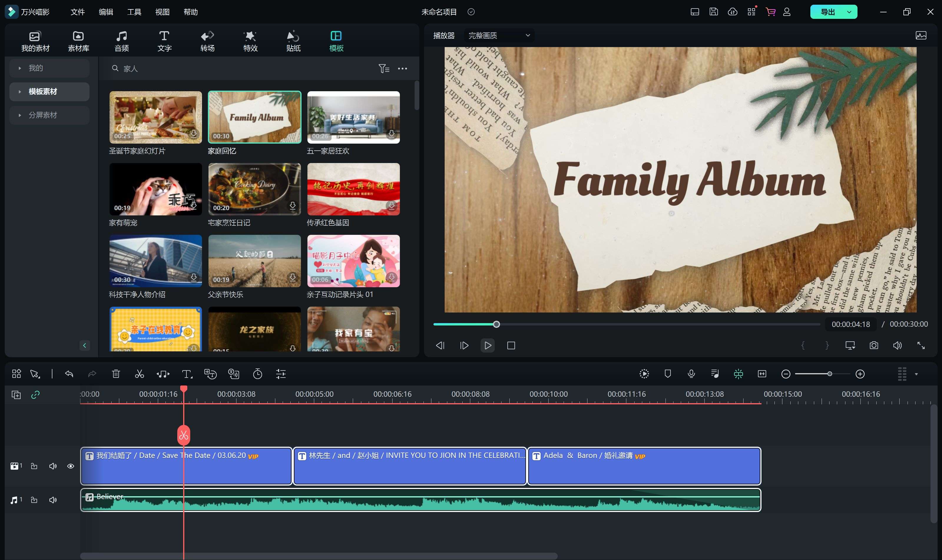Play the preview video
This screenshot has width=942, height=560.
(487, 345)
